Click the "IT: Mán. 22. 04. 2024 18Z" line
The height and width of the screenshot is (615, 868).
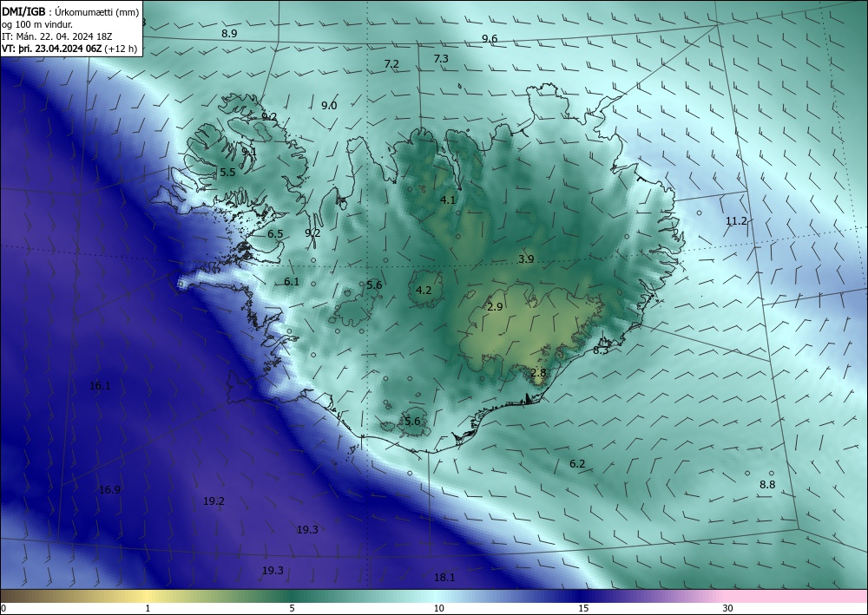point(57,36)
